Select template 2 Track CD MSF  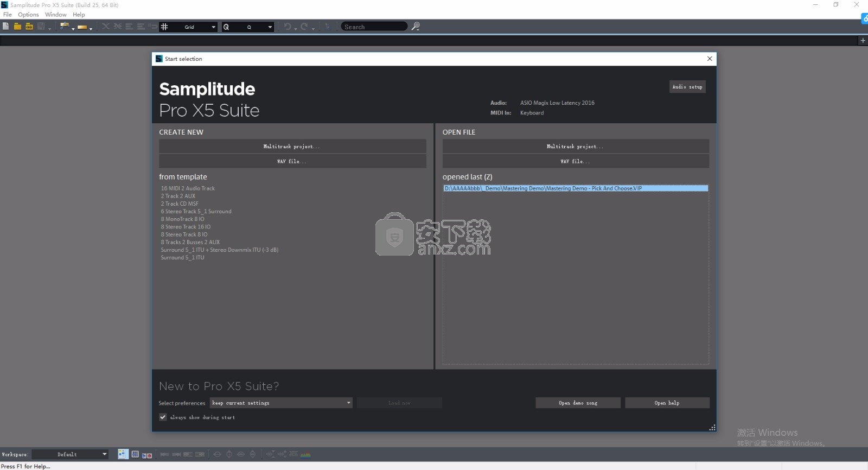180,204
